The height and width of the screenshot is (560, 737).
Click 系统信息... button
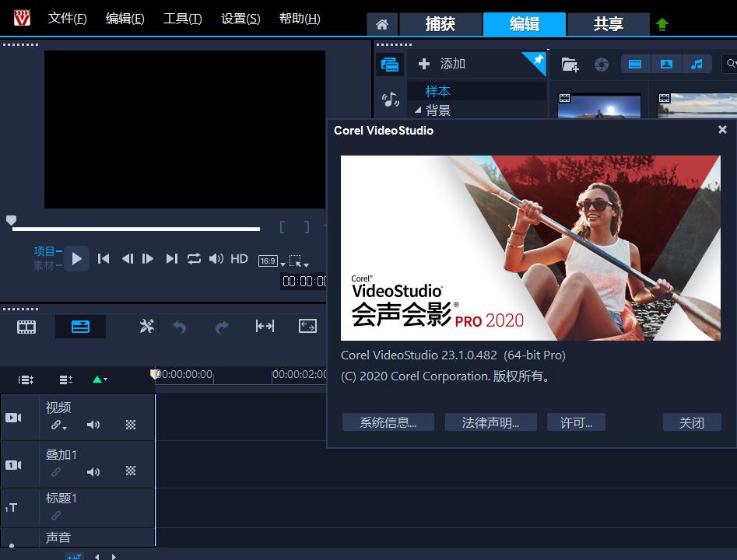(388, 422)
